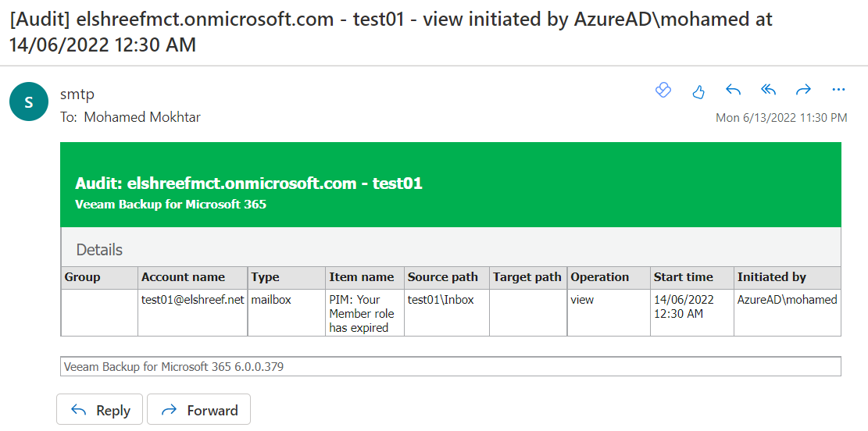This screenshot has width=868, height=431.
Task: Click the Reply button below message
Action: point(100,410)
